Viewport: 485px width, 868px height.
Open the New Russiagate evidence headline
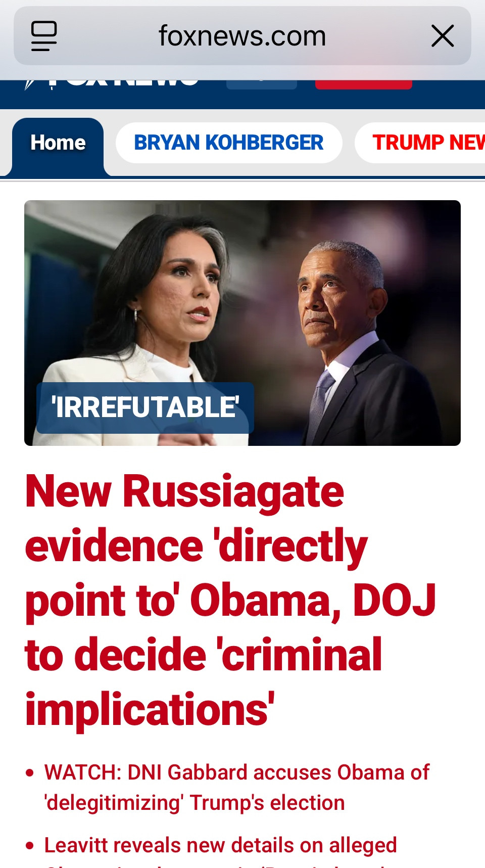tap(230, 600)
